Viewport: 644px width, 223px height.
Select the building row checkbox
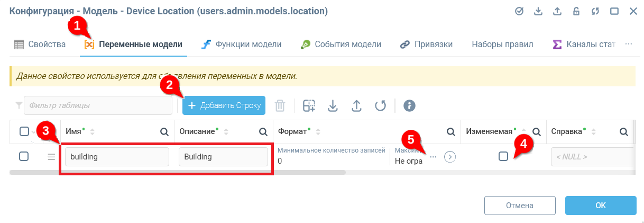pyautogui.click(x=24, y=156)
